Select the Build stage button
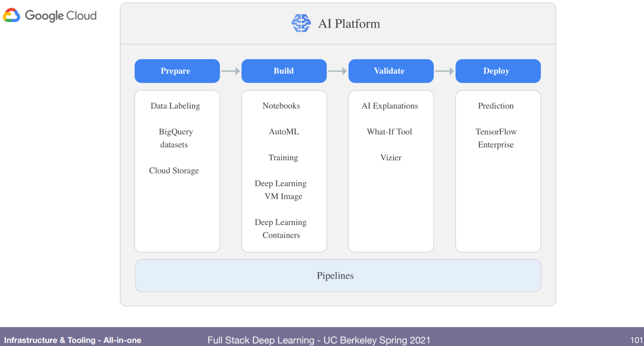This screenshot has height=346, width=644. coord(284,71)
